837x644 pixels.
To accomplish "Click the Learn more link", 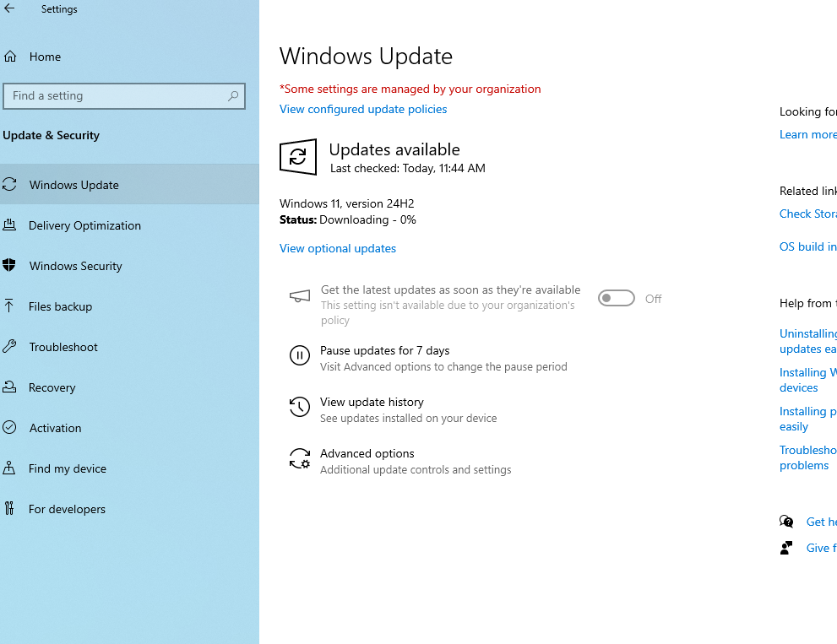I will tap(807, 134).
